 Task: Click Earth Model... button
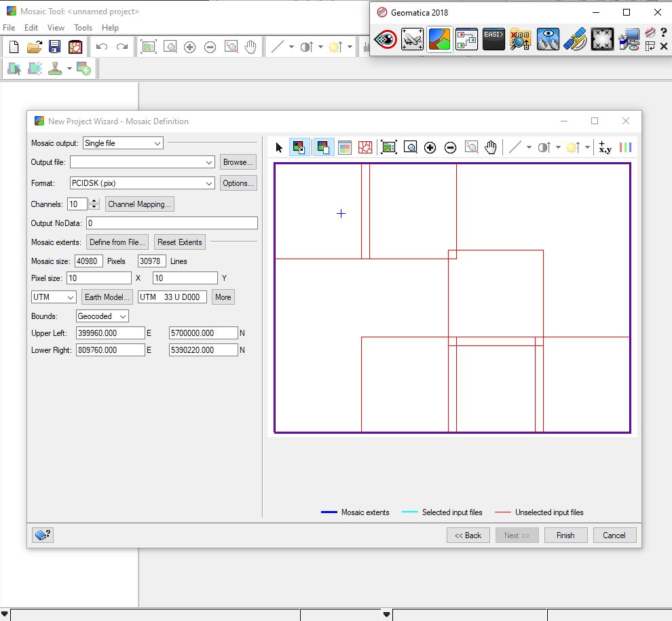(x=107, y=297)
